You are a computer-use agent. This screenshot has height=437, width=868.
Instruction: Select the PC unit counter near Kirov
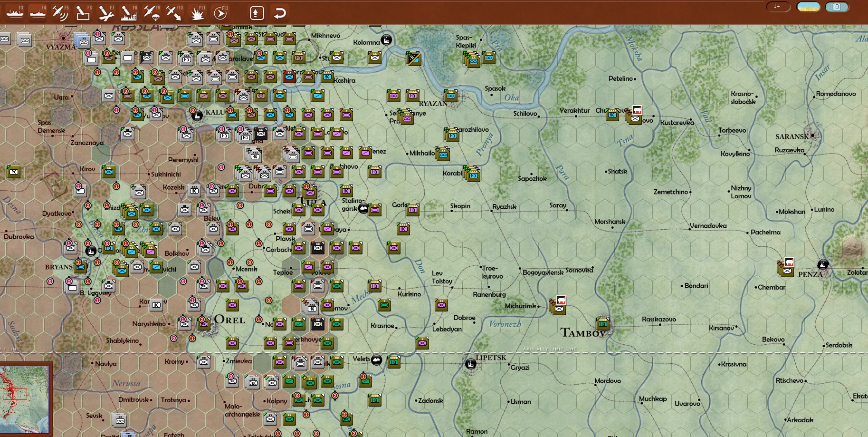click(14, 172)
